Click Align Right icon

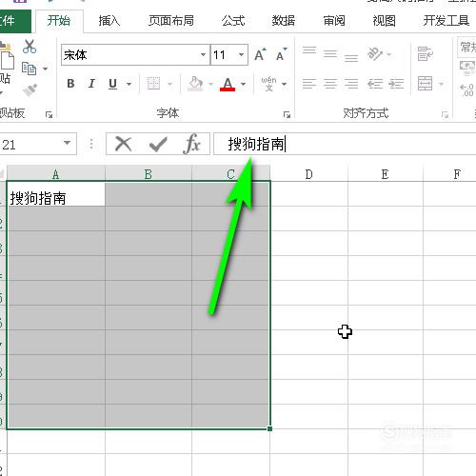(351, 84)
